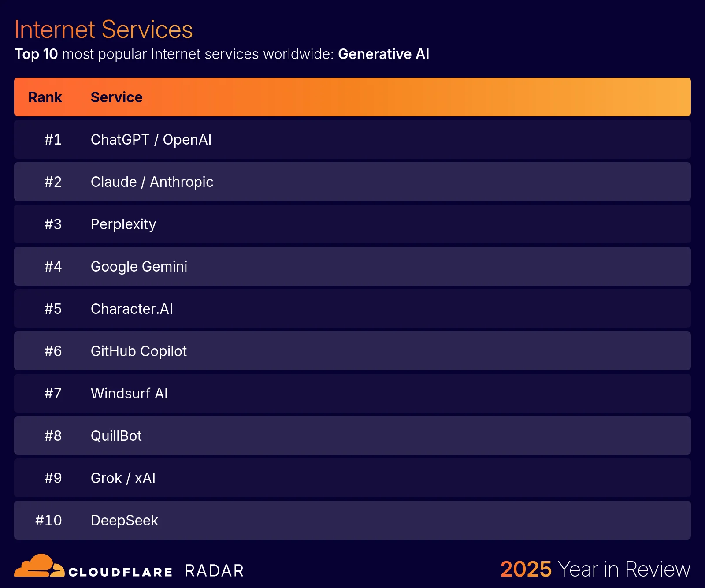Click the Character.AI row
705x588 pixels.
[x=131, y=309]
